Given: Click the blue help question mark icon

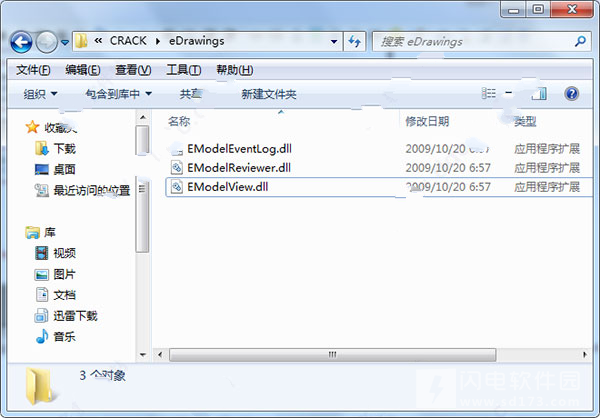Looking at the screenshot, I should click(571, 93).
